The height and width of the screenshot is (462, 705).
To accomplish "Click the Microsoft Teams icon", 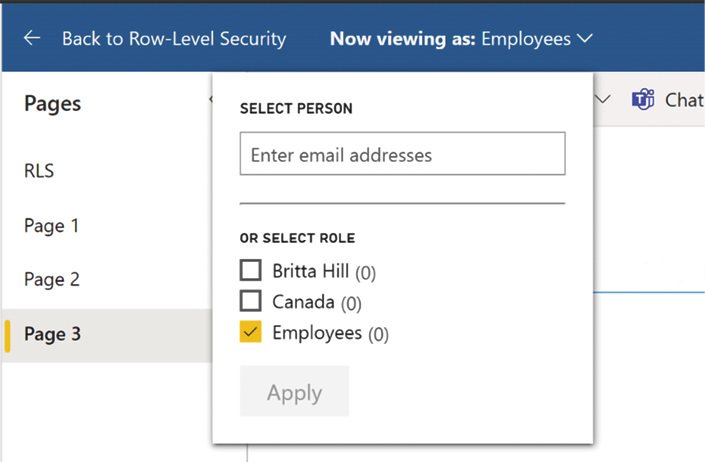I will [x=643, y=99].
